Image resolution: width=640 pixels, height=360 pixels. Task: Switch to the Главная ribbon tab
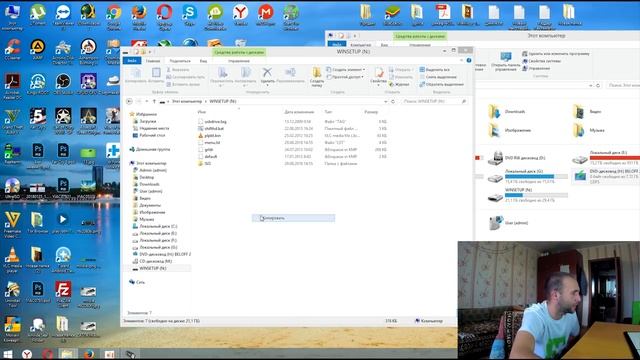153,61
